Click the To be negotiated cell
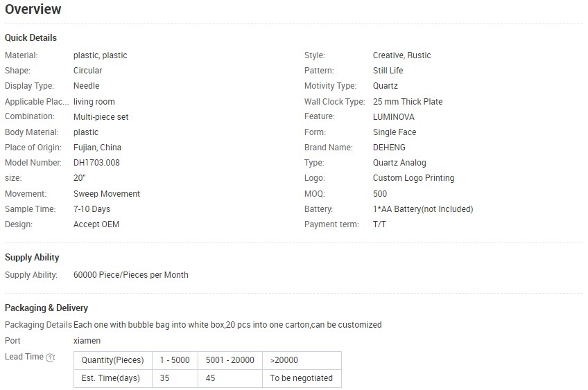The image size is (588, 390). [302, 378]
